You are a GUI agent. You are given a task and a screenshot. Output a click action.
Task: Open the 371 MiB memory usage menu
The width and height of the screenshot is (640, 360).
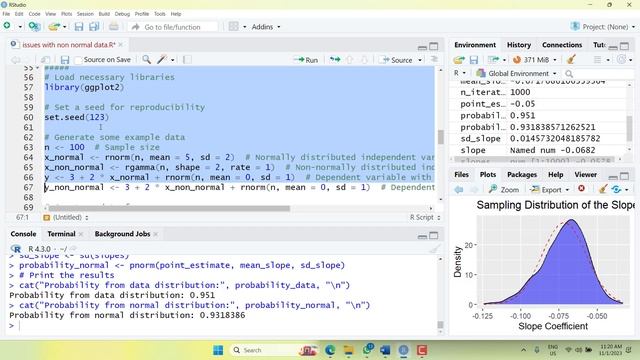point(535,60)
